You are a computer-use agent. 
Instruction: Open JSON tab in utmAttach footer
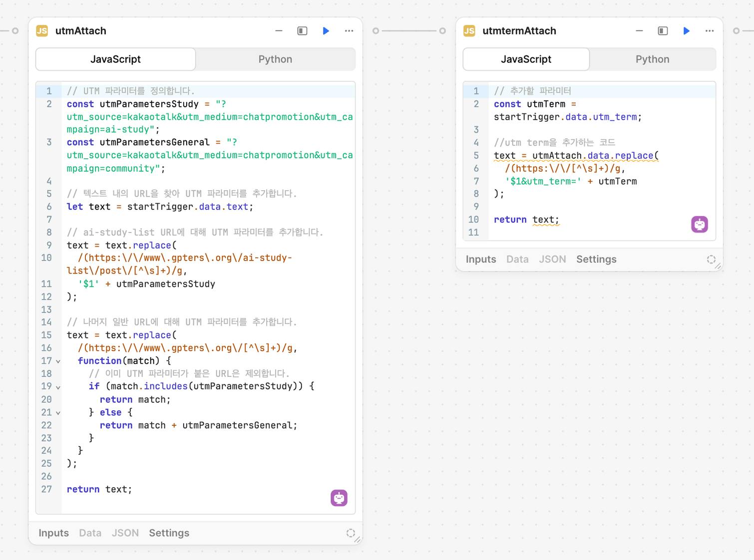click(125, 533)
